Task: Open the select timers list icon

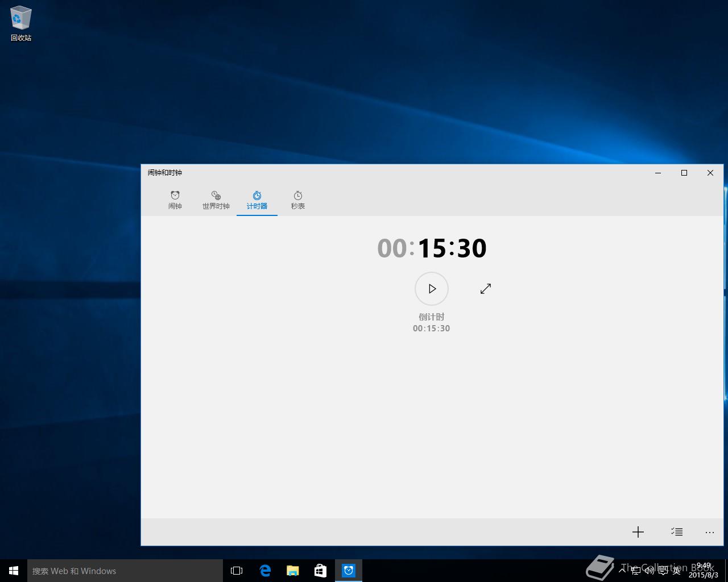Action: point(677,532)
